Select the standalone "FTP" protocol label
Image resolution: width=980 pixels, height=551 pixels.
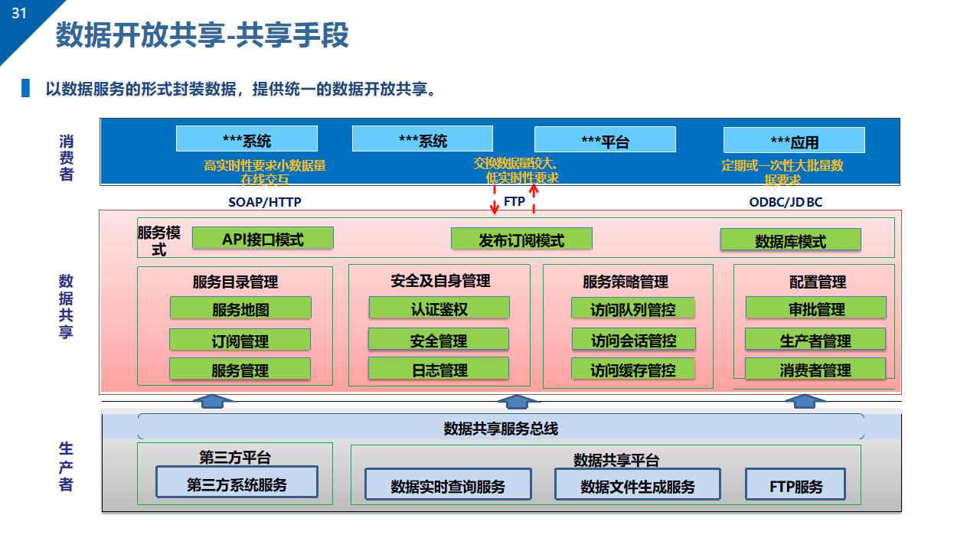point(514,202)
